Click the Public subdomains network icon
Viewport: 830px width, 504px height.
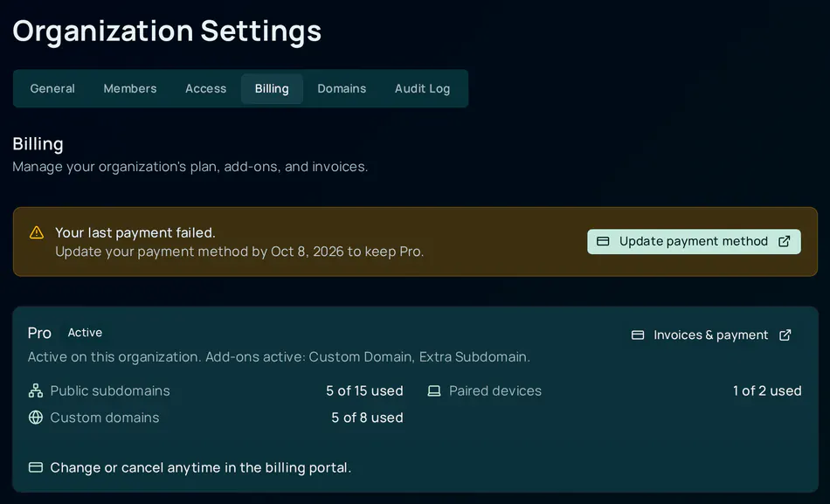(36, 390)
